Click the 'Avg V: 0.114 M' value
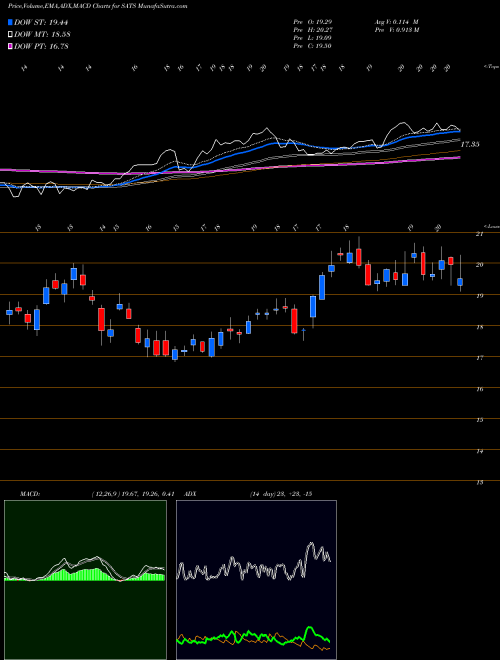 click(396, 21)
